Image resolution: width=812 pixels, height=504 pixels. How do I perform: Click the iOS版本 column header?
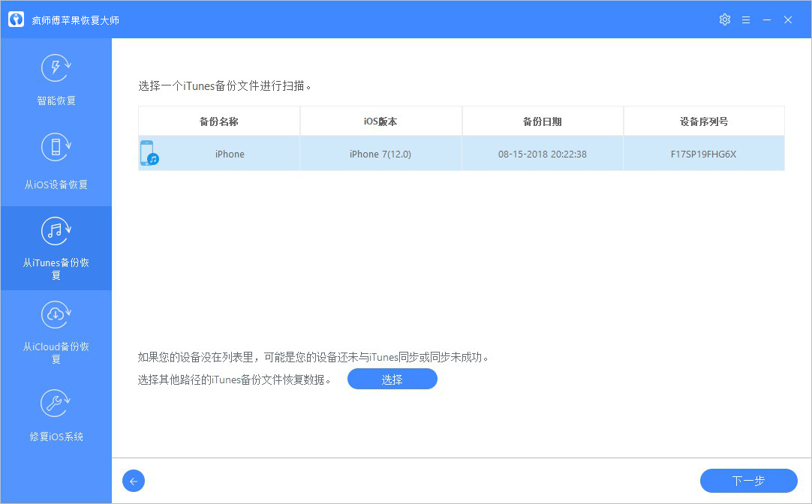coord(380,121)
